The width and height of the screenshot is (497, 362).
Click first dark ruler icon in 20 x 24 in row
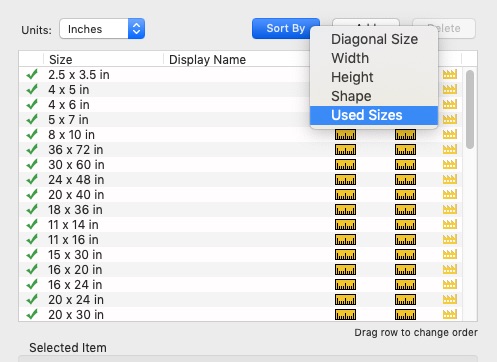tap(345, 300)
